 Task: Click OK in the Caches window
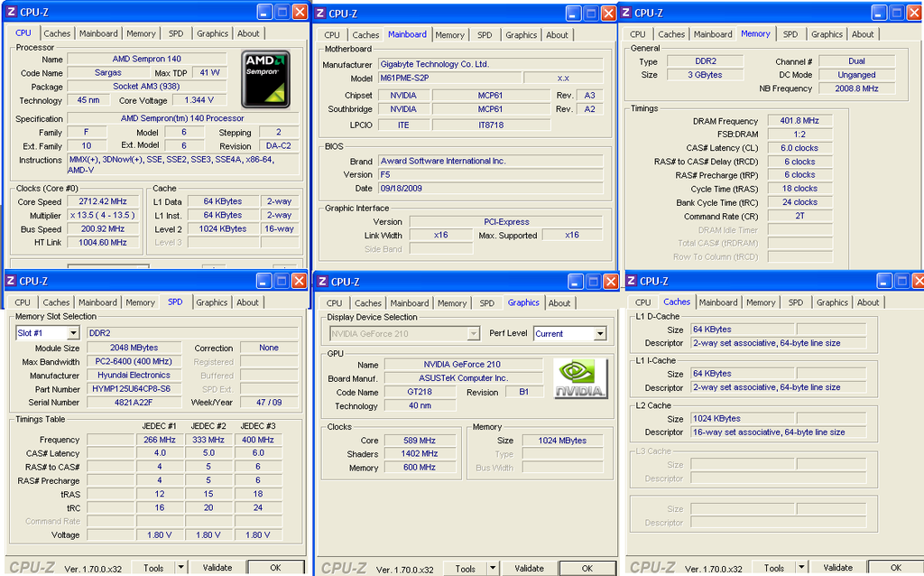pos(896,568)
